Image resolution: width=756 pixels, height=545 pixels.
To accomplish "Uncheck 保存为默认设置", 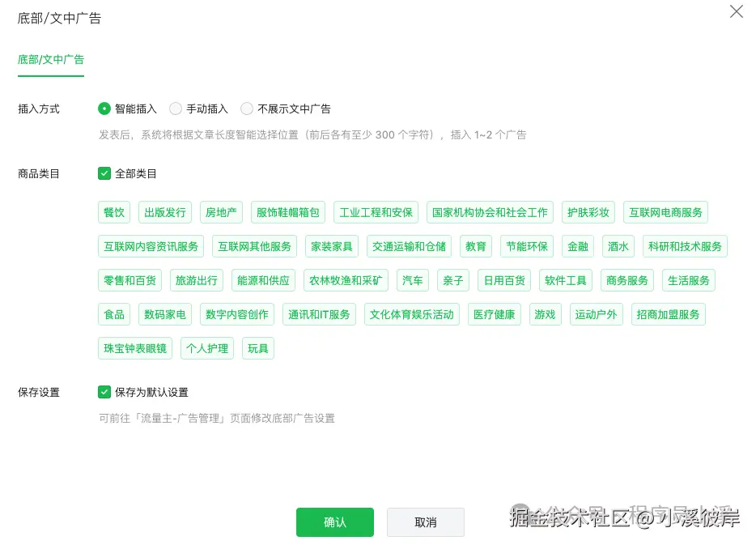I will point(104,391).
